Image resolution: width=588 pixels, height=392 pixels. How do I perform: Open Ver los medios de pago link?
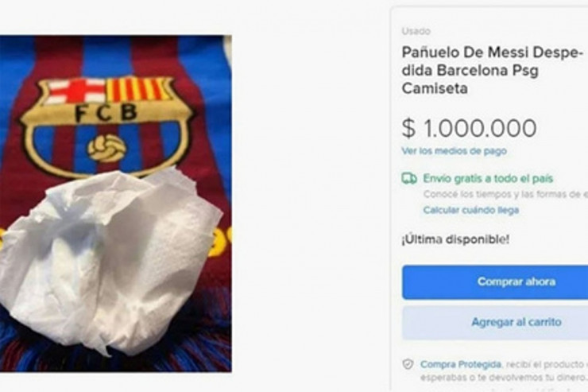pyautogui.click(x=454, y=151)
